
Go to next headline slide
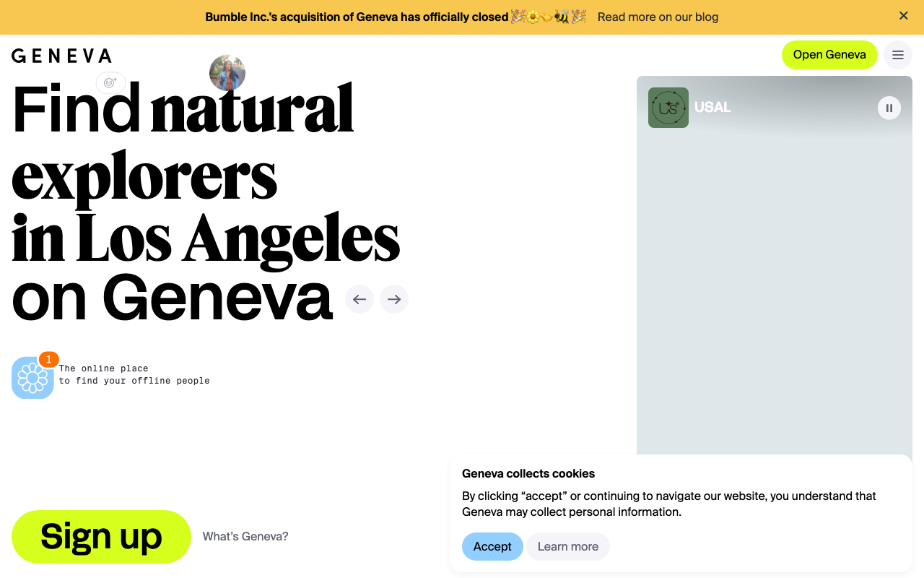(x=394, y=299)
